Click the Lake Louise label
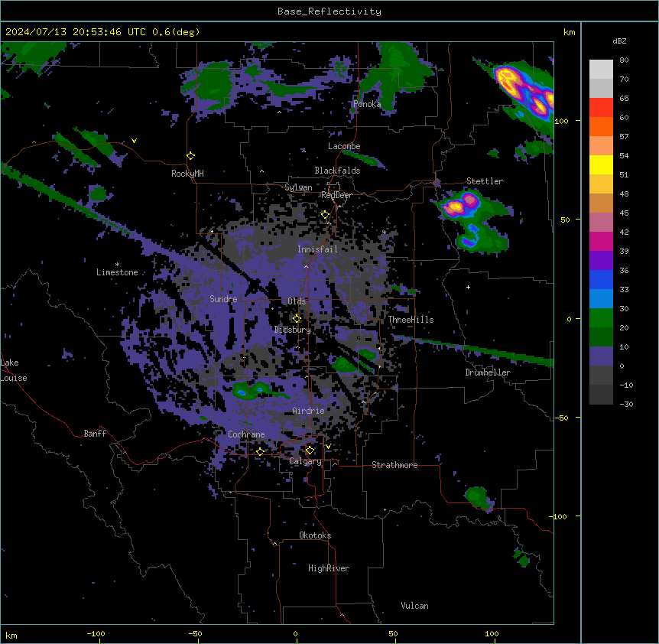 [14, 370]
